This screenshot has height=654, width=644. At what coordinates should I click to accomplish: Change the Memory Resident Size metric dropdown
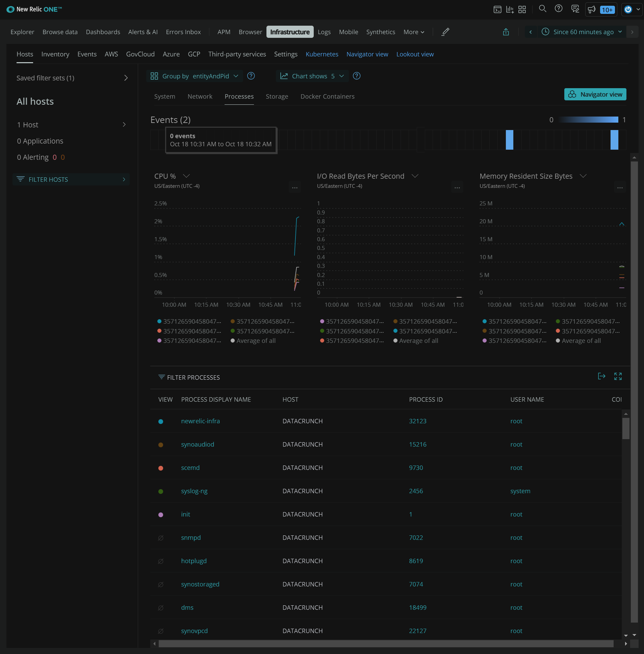pos(583,176)
